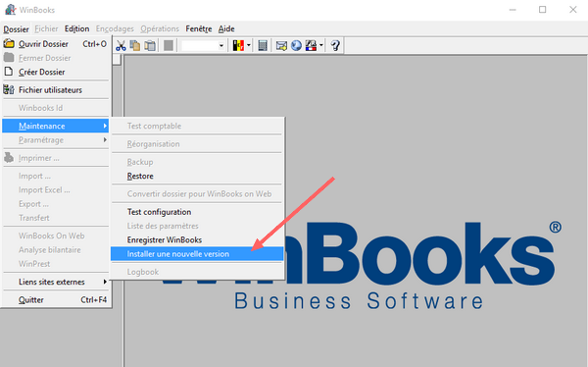Viewport: 588px width, 367px height.
Task: Click the Belgian flag icon
Action: (x=238, y=45)
